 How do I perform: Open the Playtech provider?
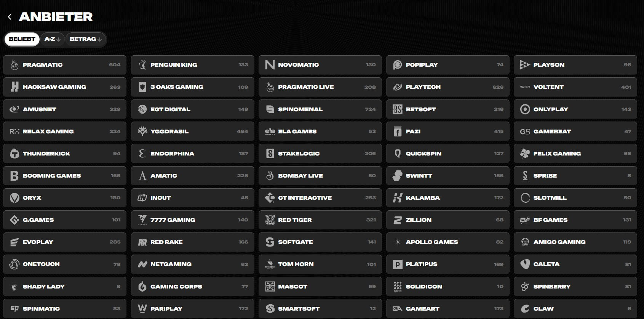click(447, 87)
